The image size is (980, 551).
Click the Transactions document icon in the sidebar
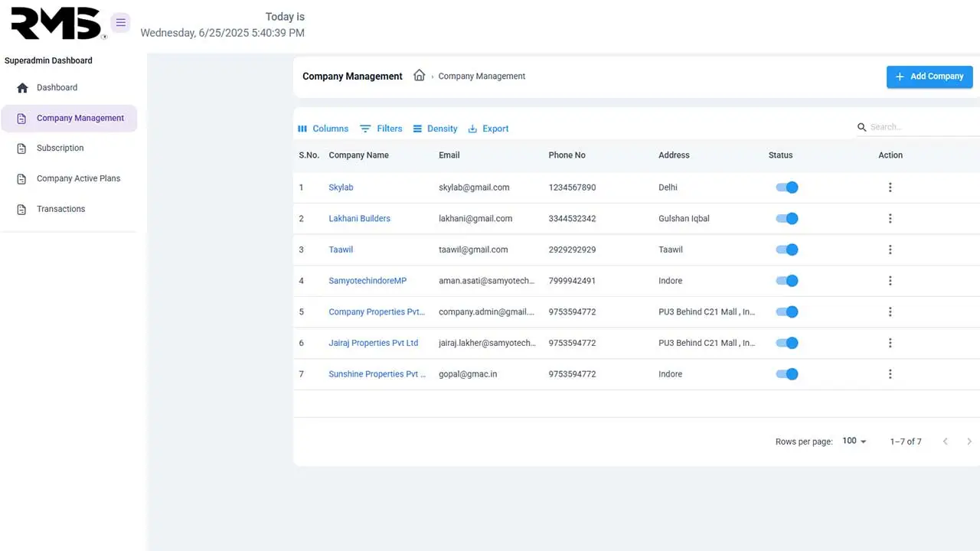click(21, 210)
